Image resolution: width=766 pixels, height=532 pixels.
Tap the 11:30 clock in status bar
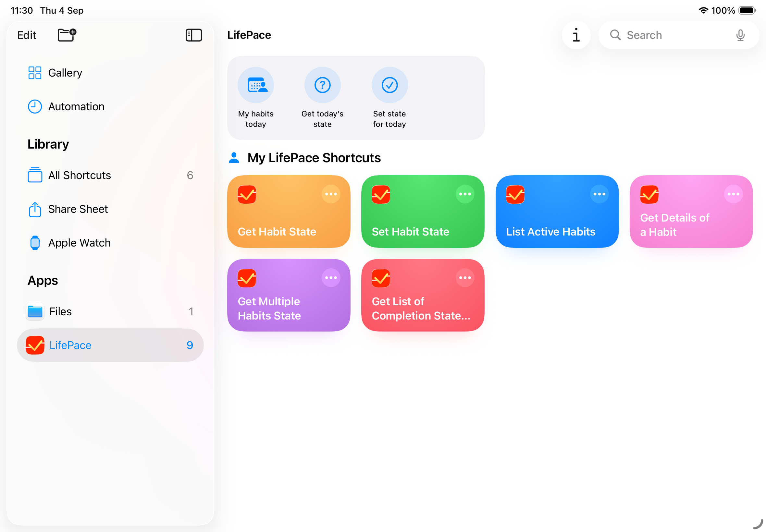pos(22,10)
